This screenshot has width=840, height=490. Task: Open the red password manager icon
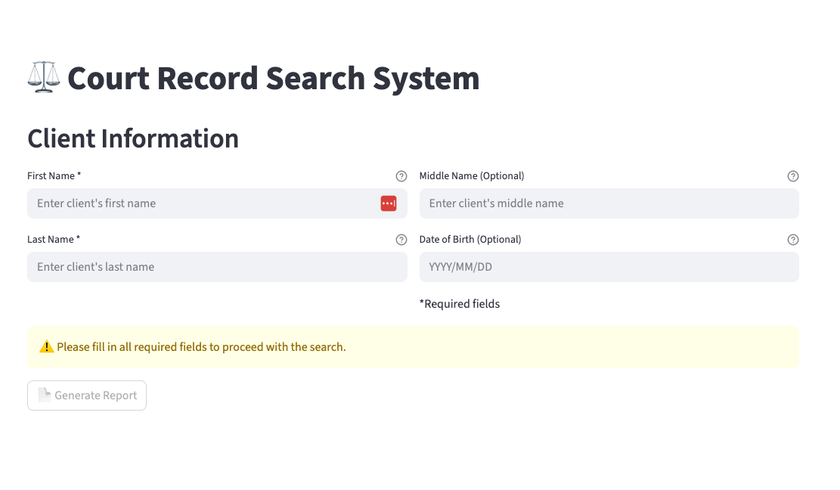click(x=388, y=203)
